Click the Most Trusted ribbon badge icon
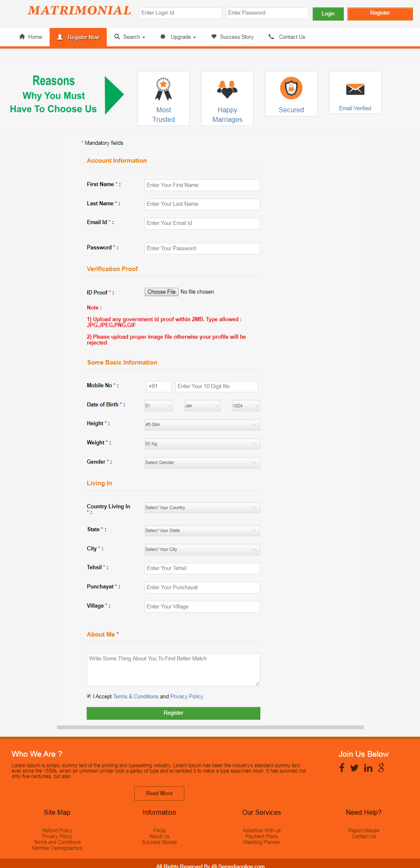 coord(163,89)
